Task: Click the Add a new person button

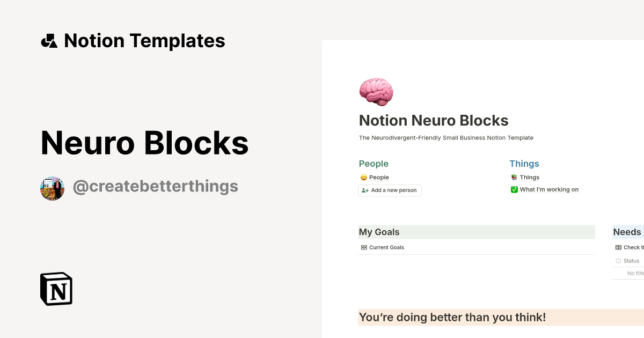Action: (x=390, y=190)
